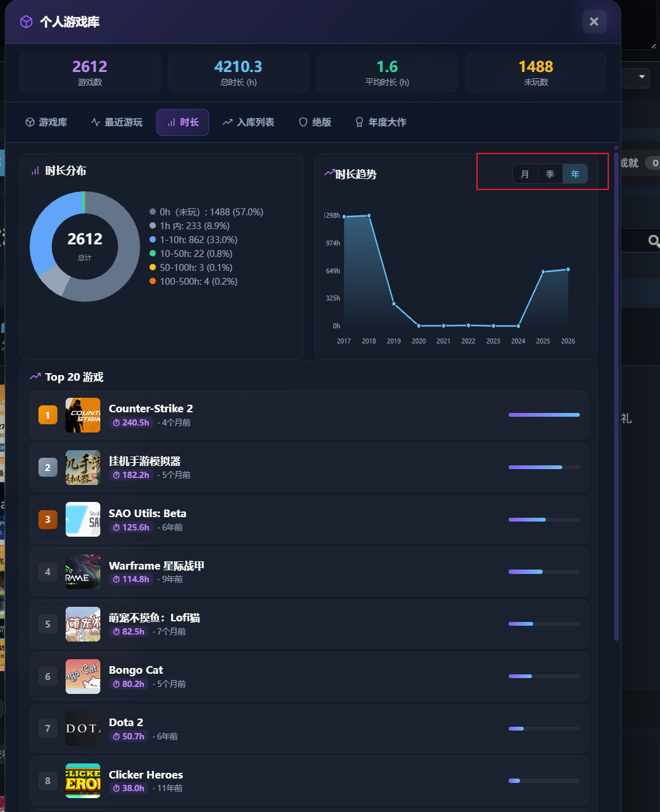Click the rank 3 bronze badge

click(x=48, y=520)
